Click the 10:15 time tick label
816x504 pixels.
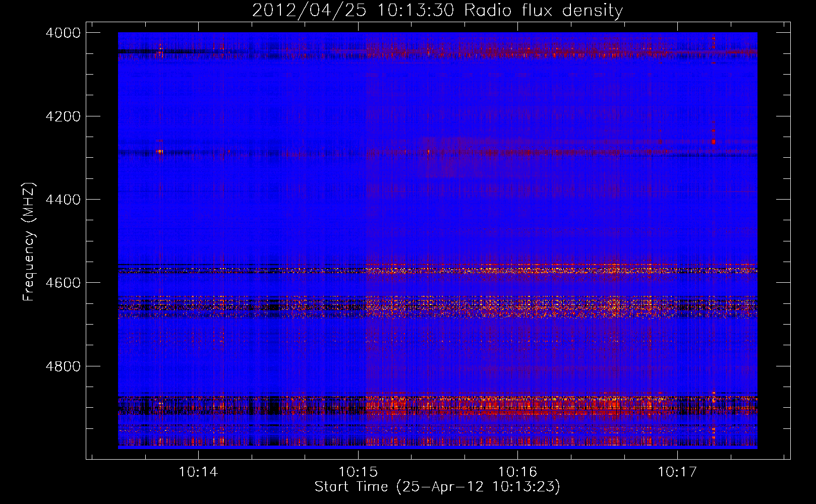(358, 472)
